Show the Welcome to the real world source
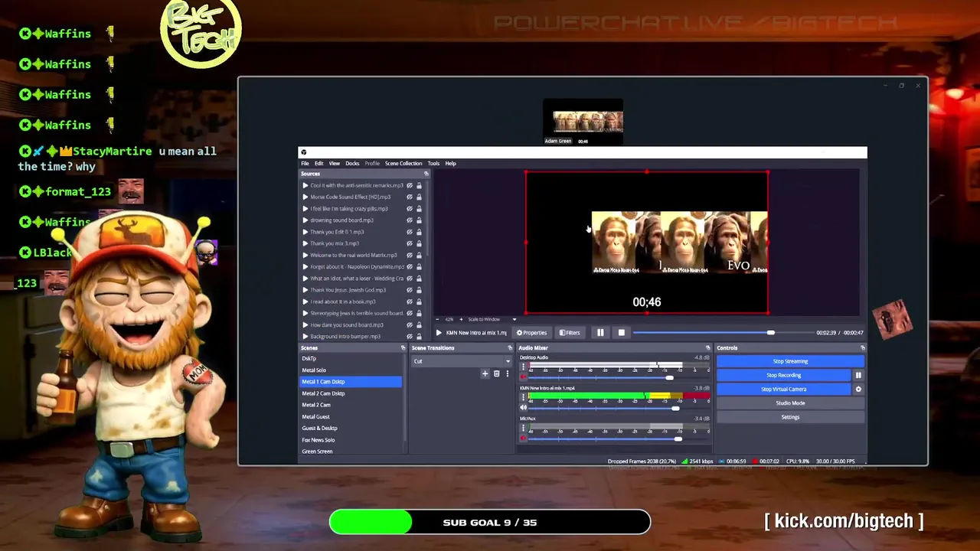The height and width of the screenshot is (551, 980). [x=410, y=255]
